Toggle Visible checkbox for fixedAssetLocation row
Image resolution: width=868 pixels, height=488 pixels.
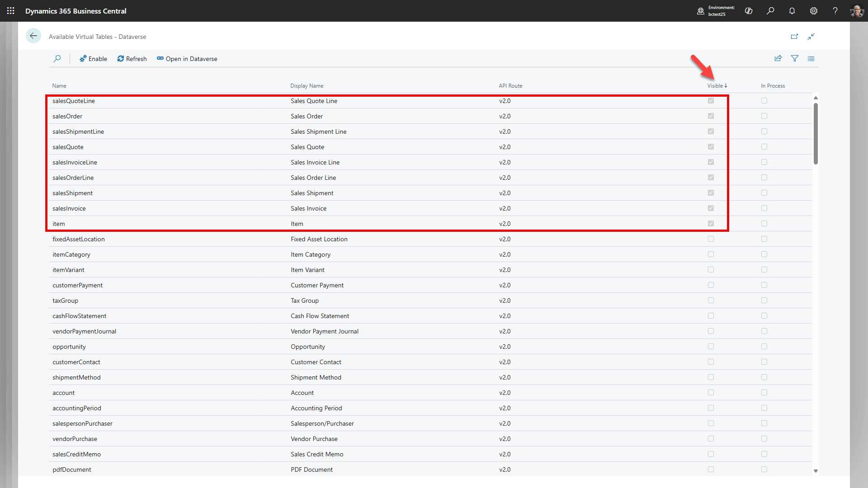tap(711, 239)
